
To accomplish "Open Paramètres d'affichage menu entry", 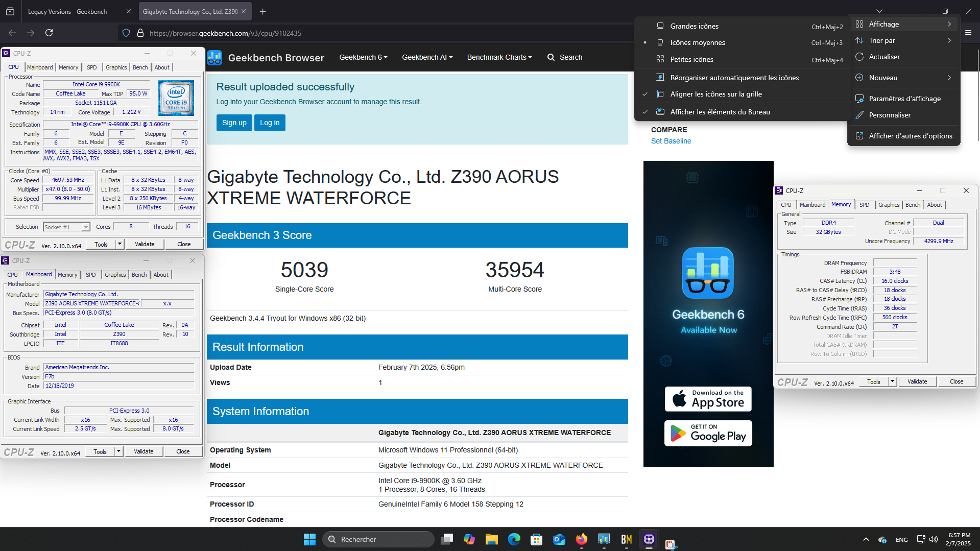I will point(904,99).
